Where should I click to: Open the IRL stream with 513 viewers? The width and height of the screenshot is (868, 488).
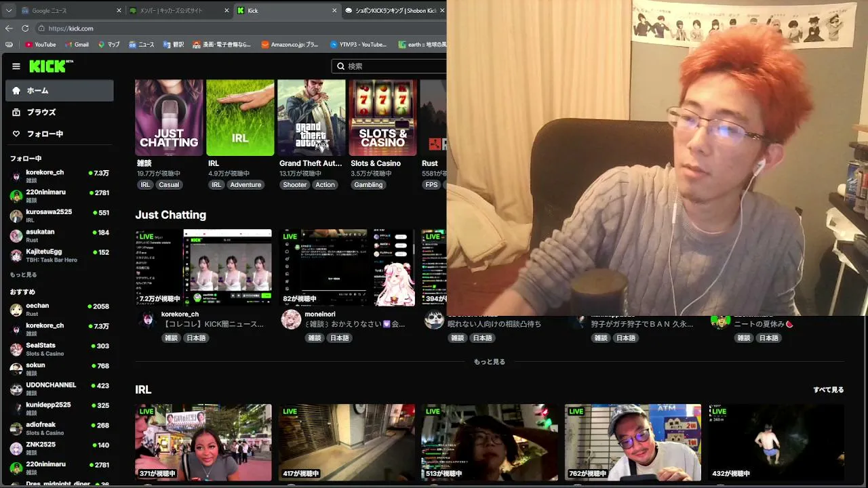(x=490, y=443)
